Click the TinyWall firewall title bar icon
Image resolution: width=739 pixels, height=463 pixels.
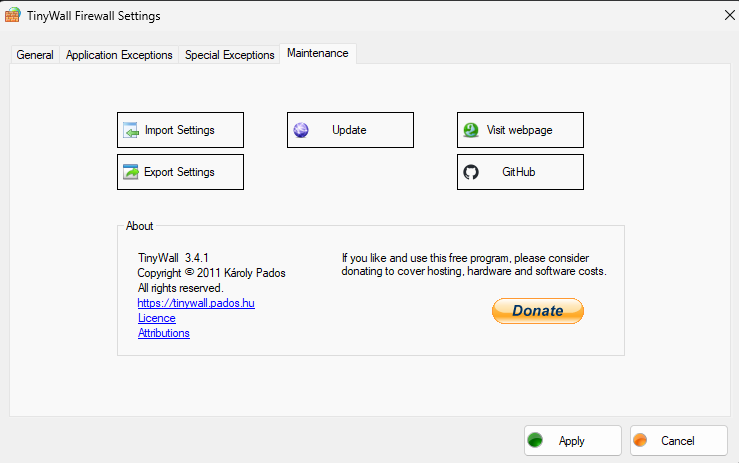[x=13, y=15]
